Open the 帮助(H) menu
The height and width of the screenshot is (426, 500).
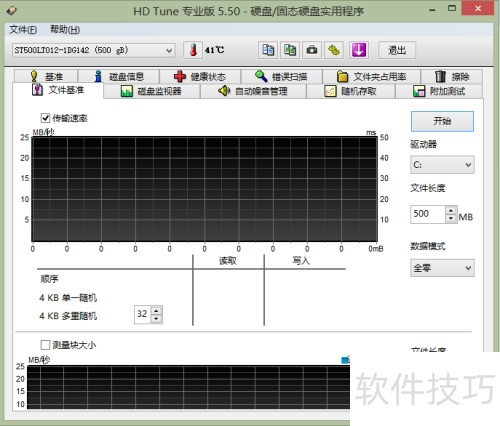65,30
